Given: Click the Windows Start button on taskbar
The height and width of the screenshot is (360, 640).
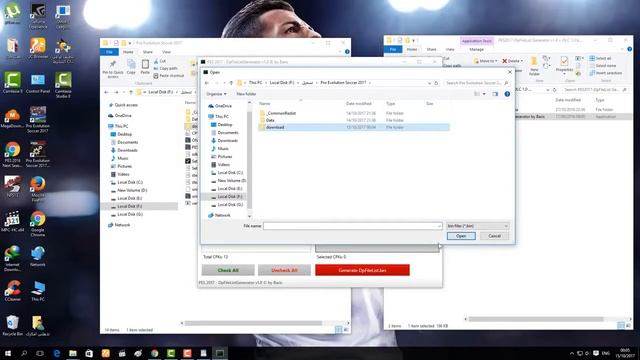Looking at the screenshot, I should point(8,353).
